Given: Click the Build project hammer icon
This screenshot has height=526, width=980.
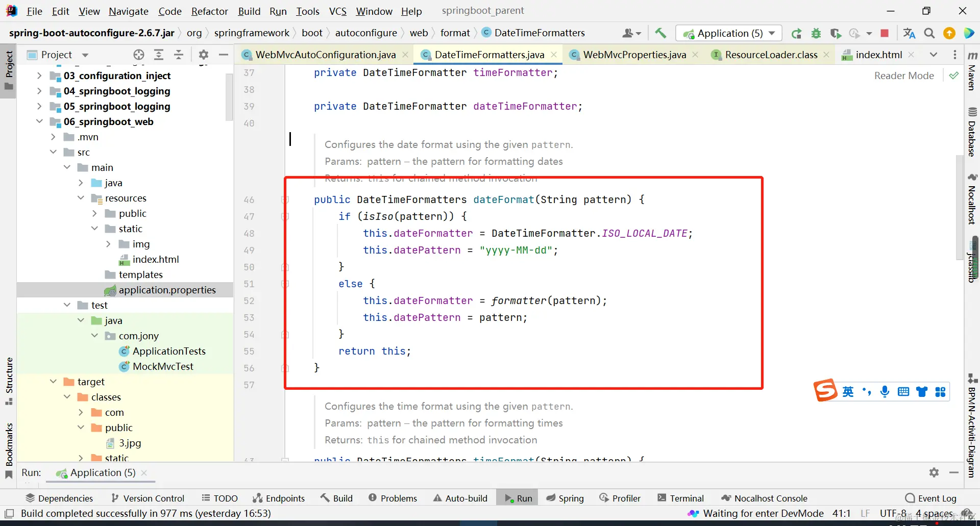Looking at the screenshot, I should pyautogui.click(x=660, y=33).
